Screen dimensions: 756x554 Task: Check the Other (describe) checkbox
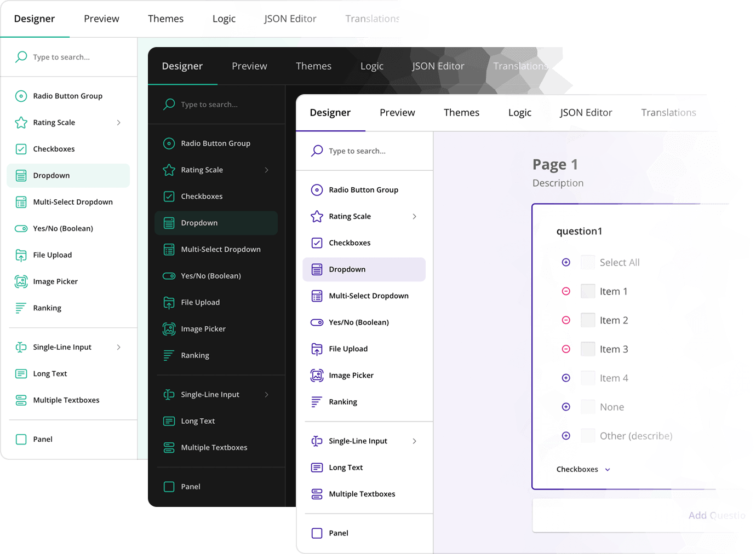pos(588,435)
